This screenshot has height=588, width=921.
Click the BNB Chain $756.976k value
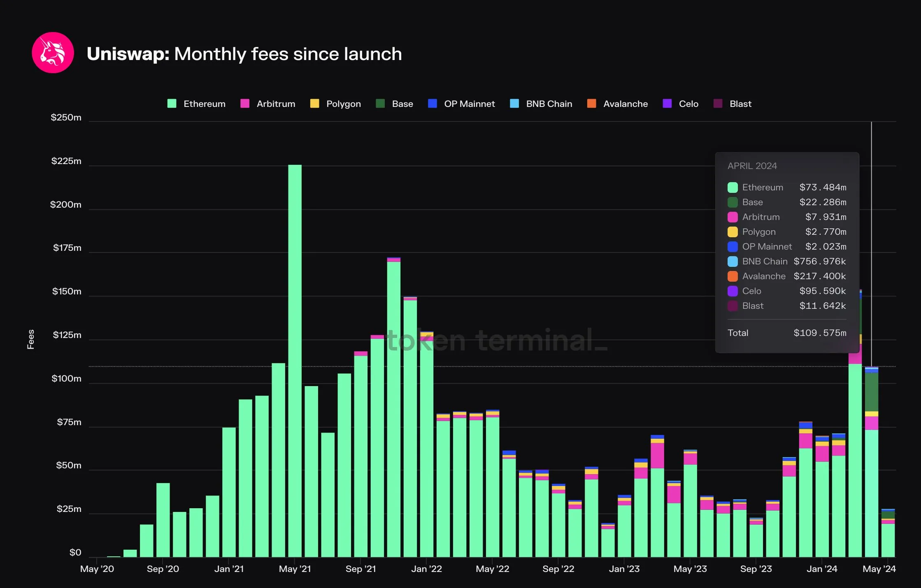click(820, 262)
